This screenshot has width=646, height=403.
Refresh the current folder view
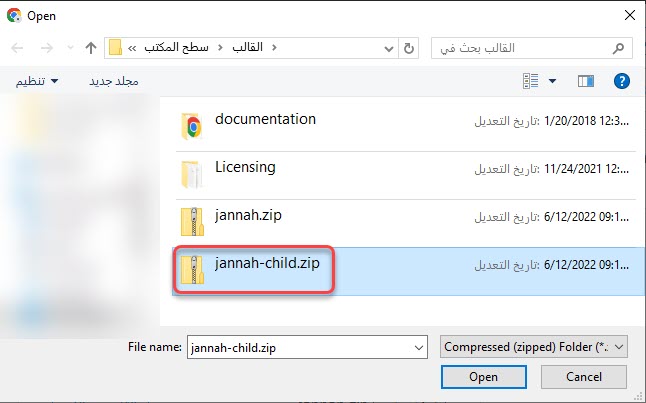tap(408, 47)
